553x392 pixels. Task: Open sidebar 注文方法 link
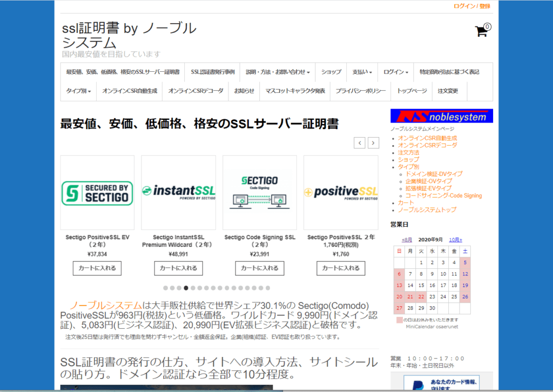pos(408,153)
